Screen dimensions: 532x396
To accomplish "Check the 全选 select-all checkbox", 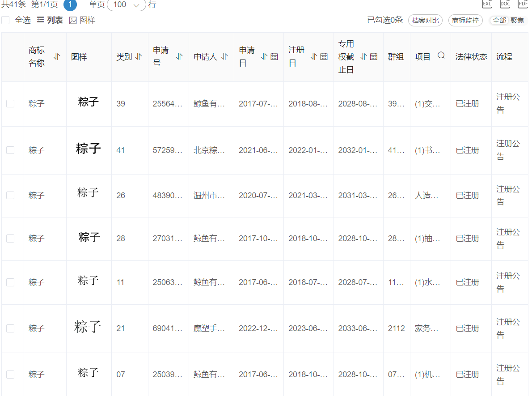I will pos(6,20).
